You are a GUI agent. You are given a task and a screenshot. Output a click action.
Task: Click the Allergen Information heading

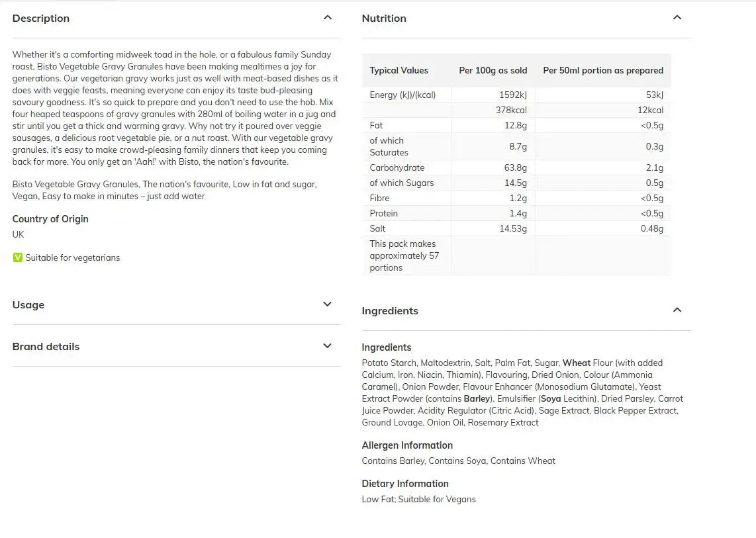coord(407,445)
